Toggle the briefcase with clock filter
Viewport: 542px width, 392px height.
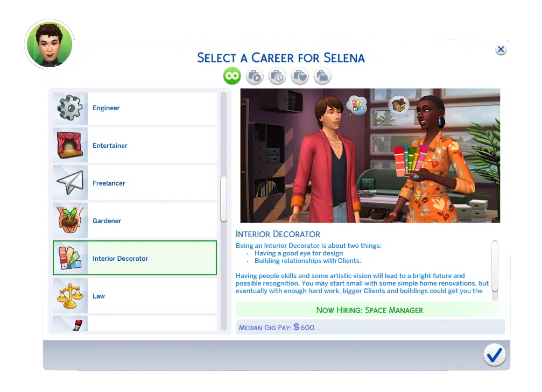[277, 76]
